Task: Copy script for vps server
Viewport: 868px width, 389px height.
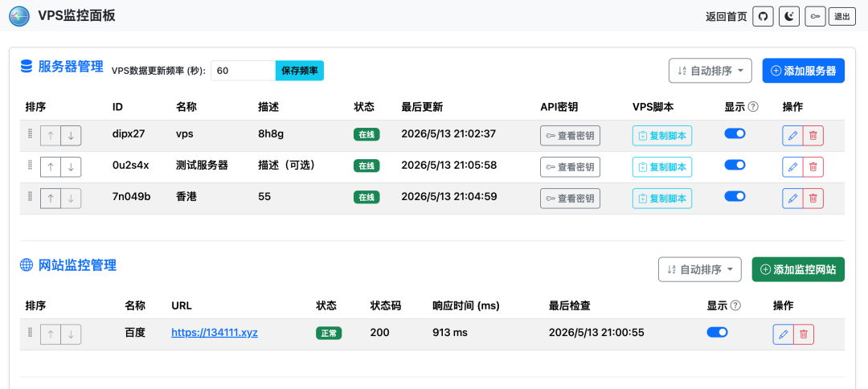Action: click(x=662, y=136)
